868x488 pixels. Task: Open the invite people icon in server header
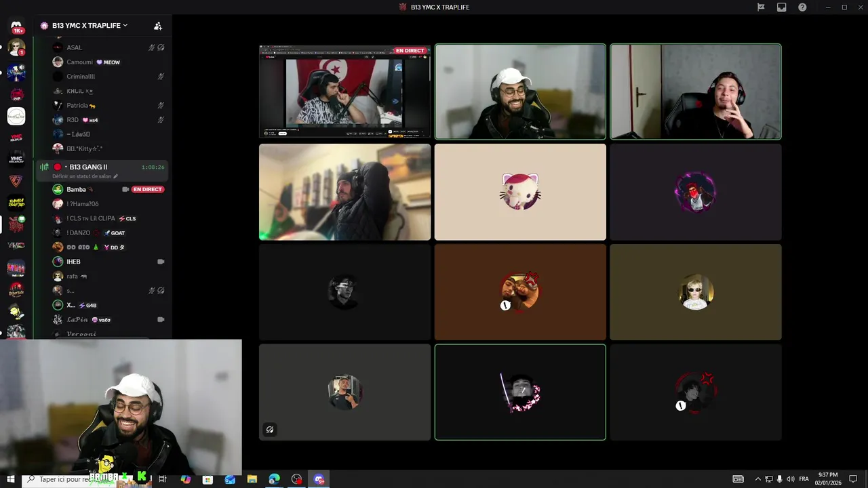coord(158,26)
